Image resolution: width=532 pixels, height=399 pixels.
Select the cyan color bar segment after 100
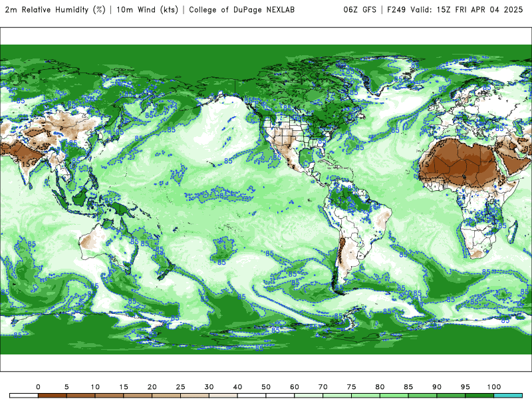(x=508, y=396)
